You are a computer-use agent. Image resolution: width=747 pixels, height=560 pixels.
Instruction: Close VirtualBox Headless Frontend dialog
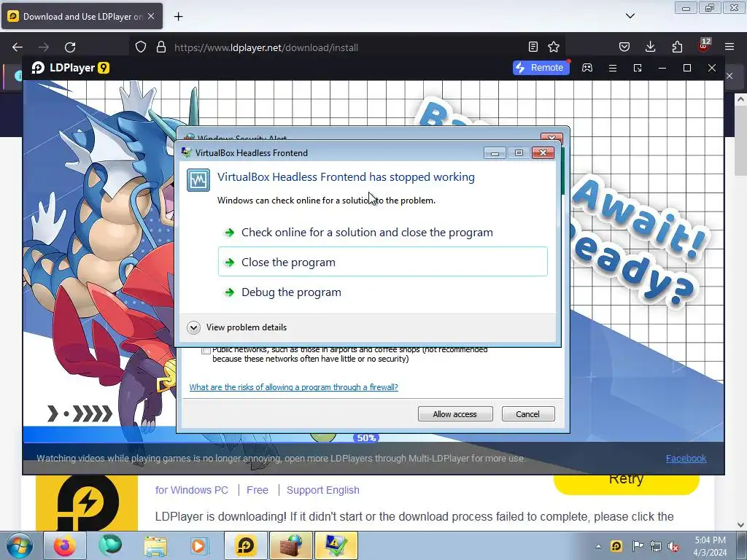(543, 153)
